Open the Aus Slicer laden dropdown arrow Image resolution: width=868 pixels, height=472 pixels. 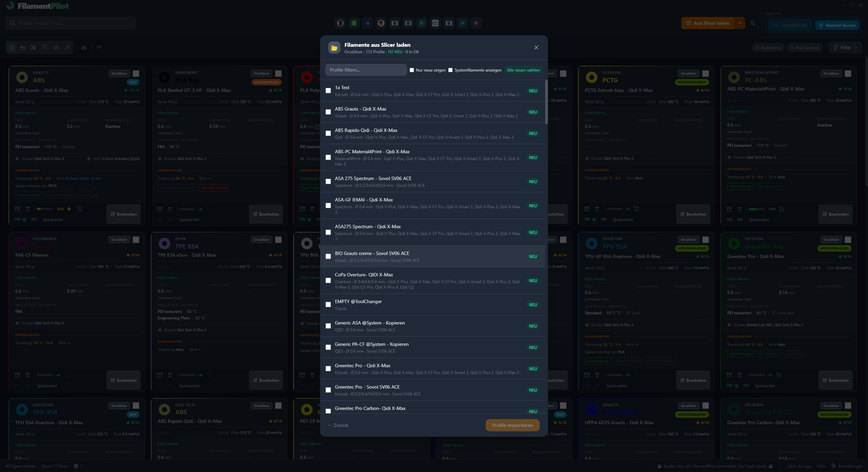[739, 23]
